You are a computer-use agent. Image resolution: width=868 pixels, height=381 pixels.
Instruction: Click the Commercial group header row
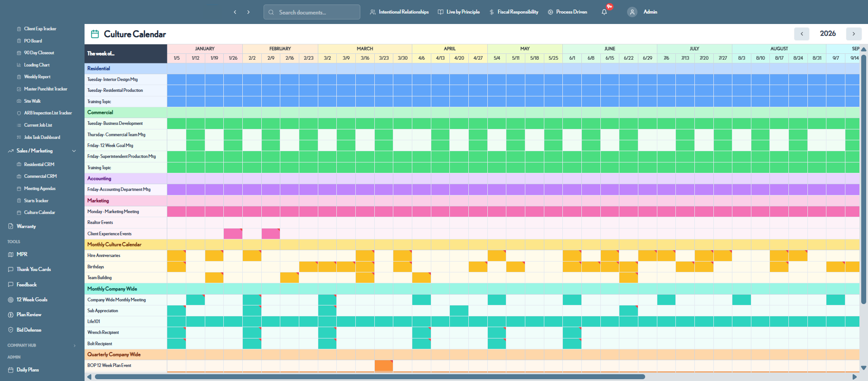point(472,112)
